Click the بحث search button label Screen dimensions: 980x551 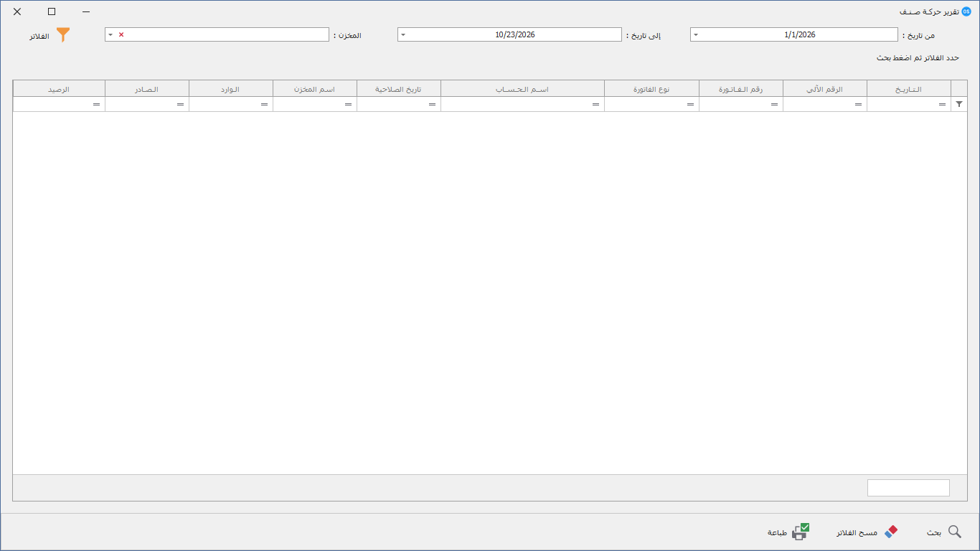[933, 532]
